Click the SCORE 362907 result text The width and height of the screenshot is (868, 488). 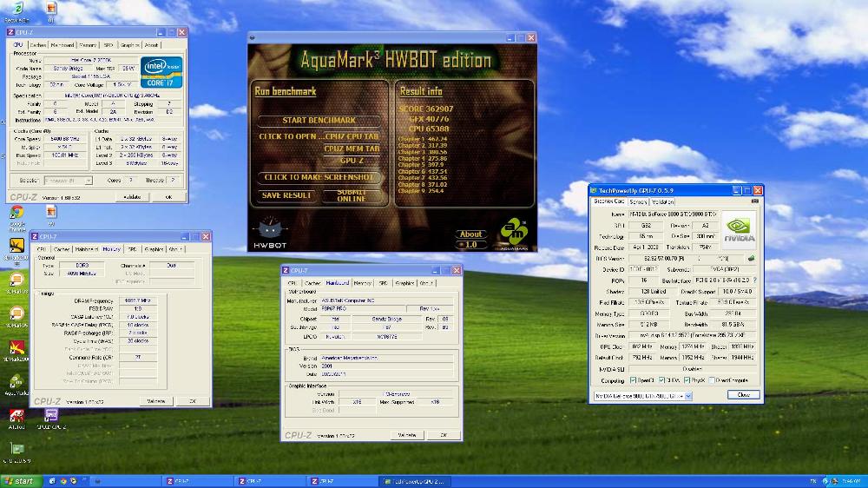pyautogui.click(x=425, y=109)
